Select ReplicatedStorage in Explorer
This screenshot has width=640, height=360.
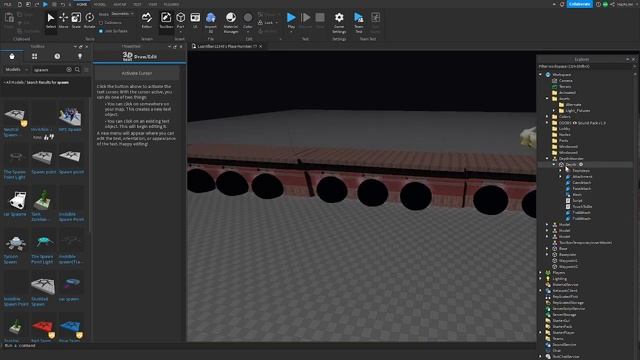pos(568,302)
